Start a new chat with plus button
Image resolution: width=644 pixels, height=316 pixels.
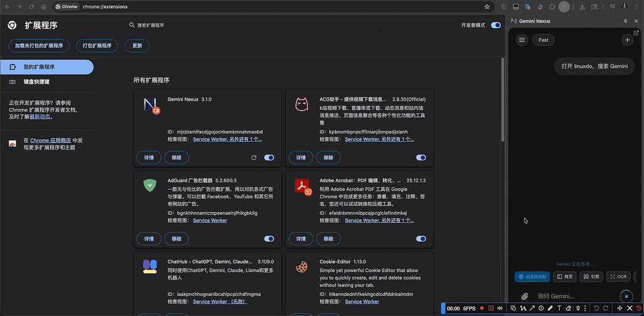627,40
